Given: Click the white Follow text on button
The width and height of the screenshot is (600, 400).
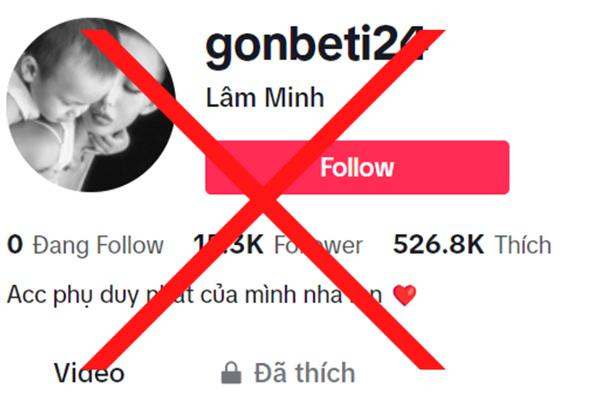Looking at the screenshot, I should tap(357, 168).
